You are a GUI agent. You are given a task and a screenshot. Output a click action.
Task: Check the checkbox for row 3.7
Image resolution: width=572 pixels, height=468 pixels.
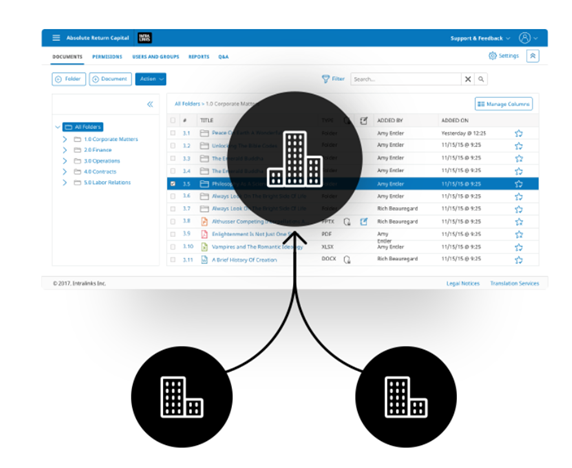(173, 209)
